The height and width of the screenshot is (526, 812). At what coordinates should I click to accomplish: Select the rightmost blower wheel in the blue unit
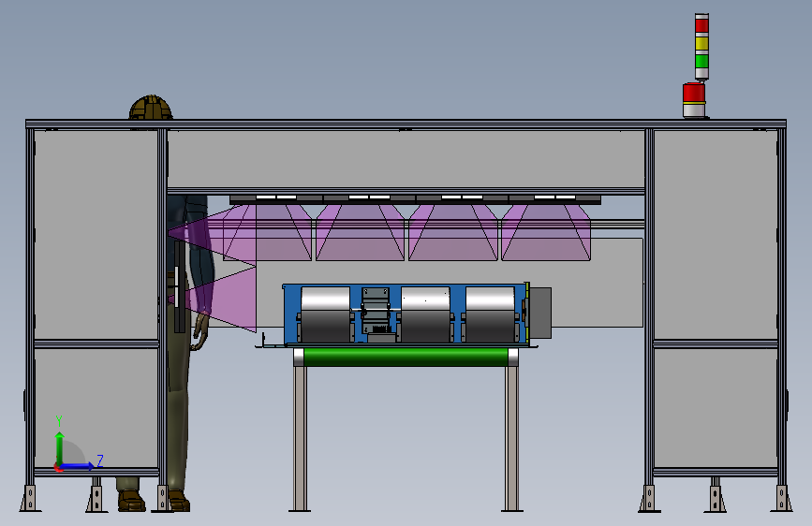(x=490, y=314)
